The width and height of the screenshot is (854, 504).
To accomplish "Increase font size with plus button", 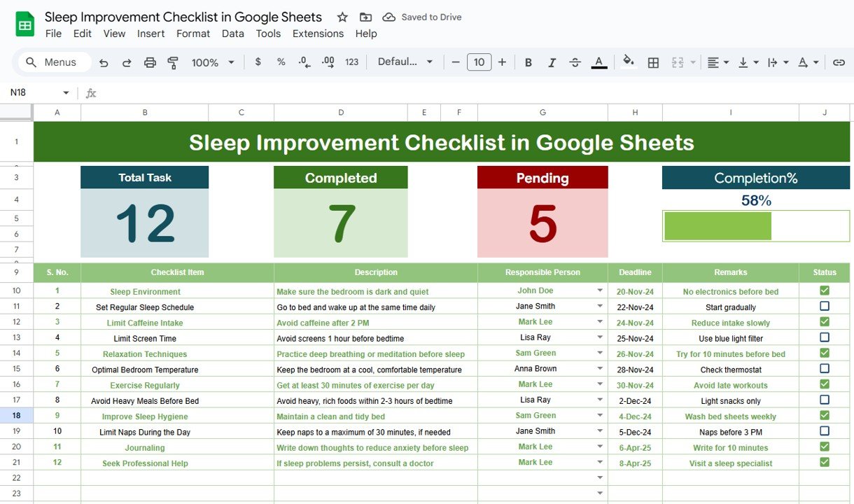I will 502,62.
